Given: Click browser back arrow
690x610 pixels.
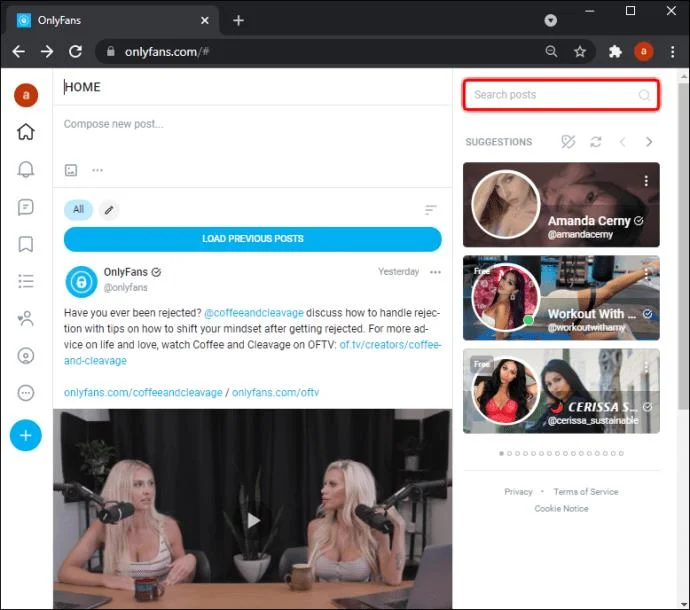Looking at the screenshot, I should 18,51.
